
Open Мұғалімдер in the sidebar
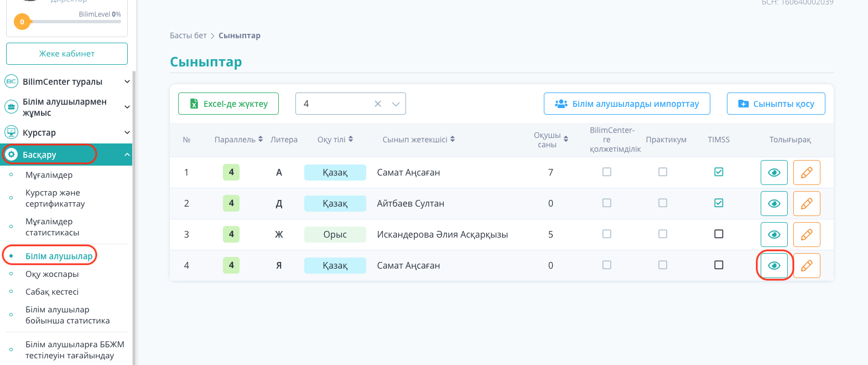point(49,175)
